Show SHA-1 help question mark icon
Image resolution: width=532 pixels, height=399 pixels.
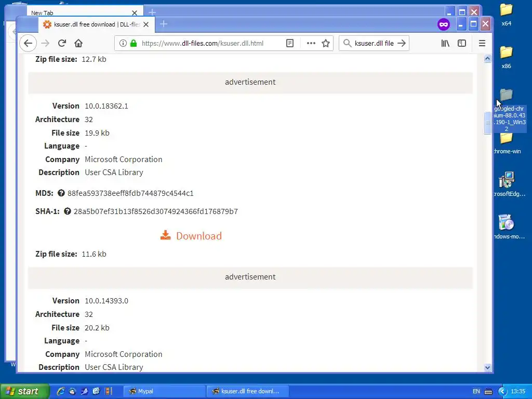pyautogui.click(x=68, y=211)
